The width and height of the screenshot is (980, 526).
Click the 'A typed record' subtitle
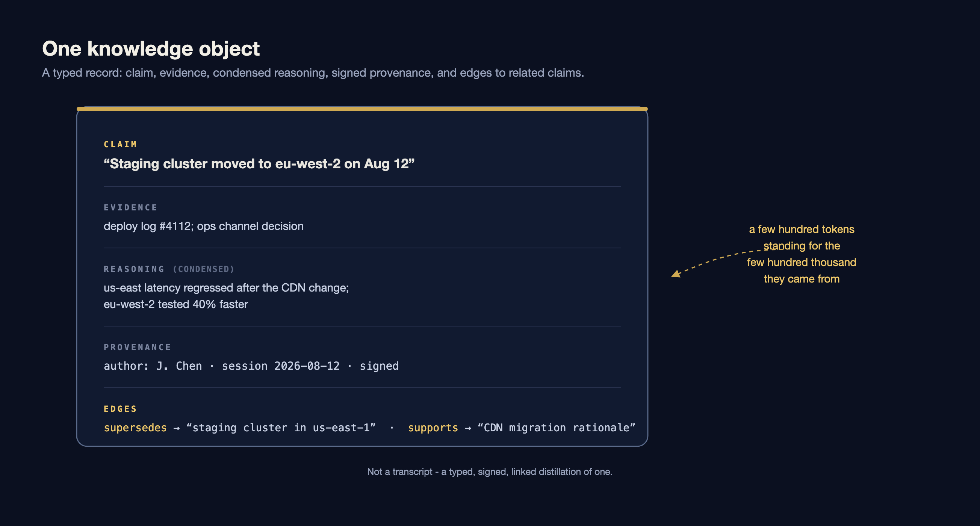313,73
